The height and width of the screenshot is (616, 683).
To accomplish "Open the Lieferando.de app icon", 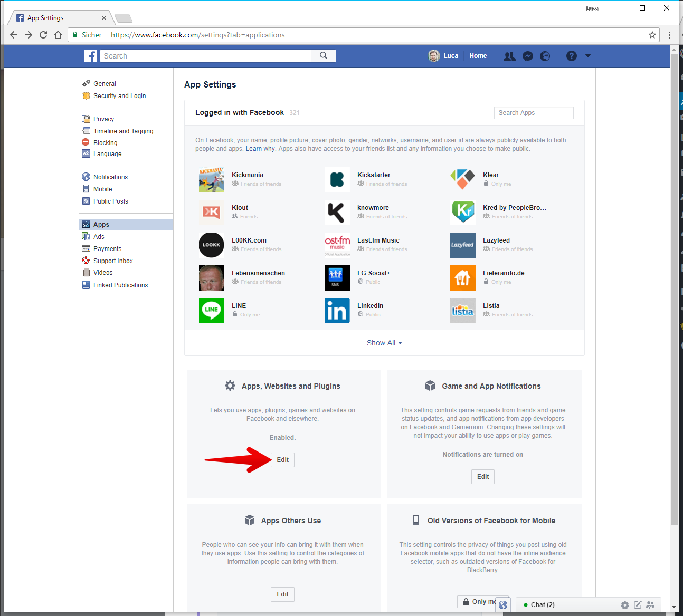I will (x=463, y=278).
